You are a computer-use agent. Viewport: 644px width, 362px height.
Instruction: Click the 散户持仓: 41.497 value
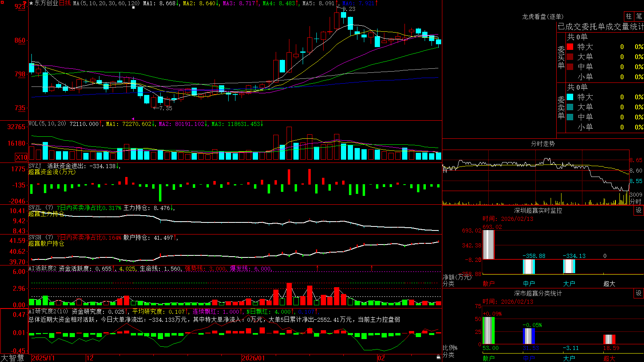151,238
